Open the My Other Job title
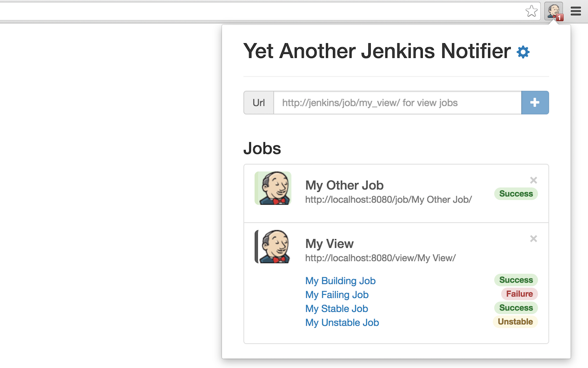The width and height of the screenshot is (588, 368). 344,185
